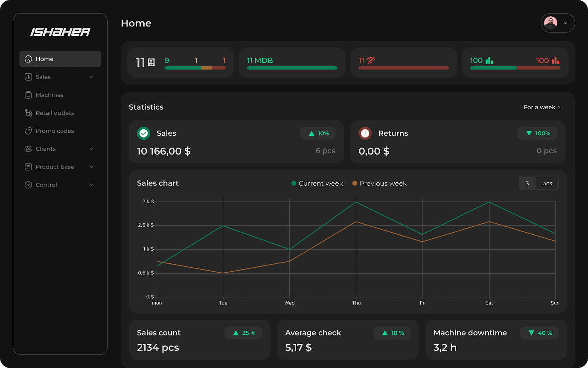Expand the Sales menu section

pos(91,76)
